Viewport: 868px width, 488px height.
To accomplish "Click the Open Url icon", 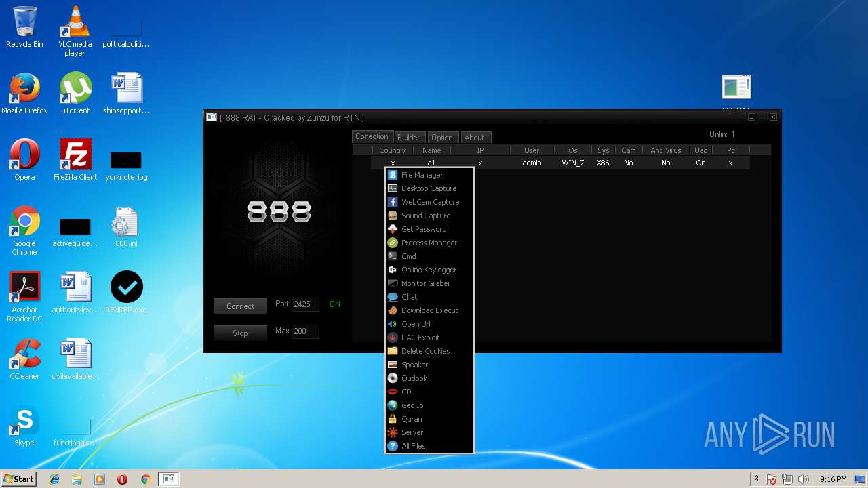I will [393, 324].
